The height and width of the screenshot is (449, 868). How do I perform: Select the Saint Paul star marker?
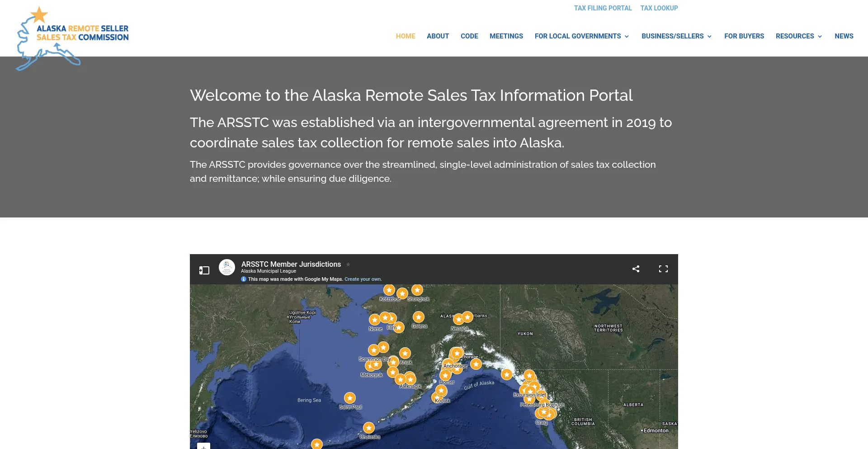[350, 398]
